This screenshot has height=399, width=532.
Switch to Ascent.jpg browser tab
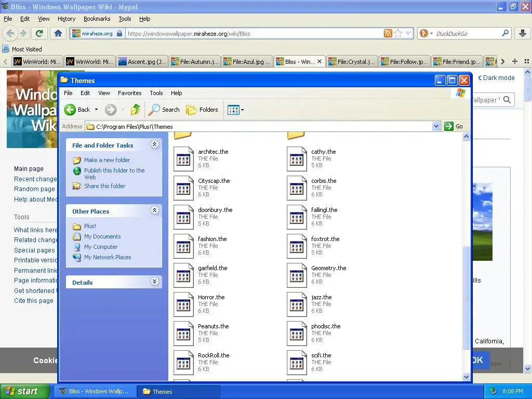click(142, 62)
